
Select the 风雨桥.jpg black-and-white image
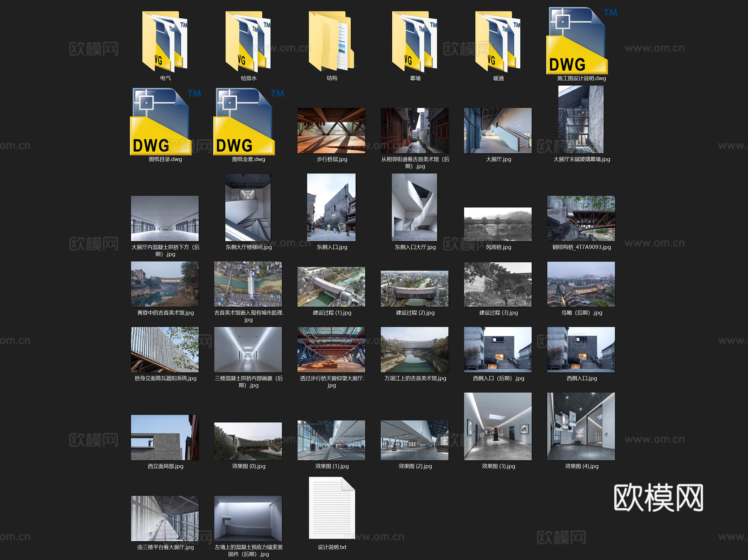pos(498,224)
